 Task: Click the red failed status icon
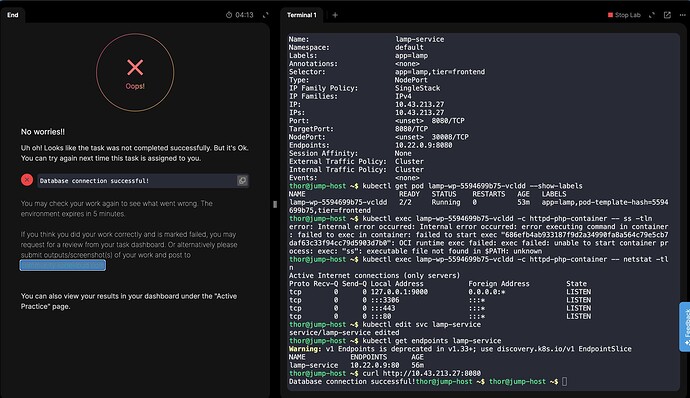click(27, 180)
